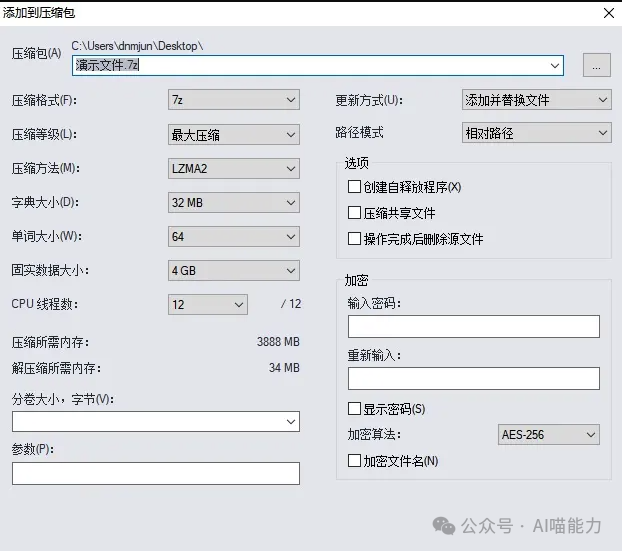622x551 pixels.
Task: Enable the 创建自释放程序 checkbox
Action: pos(354,187)
